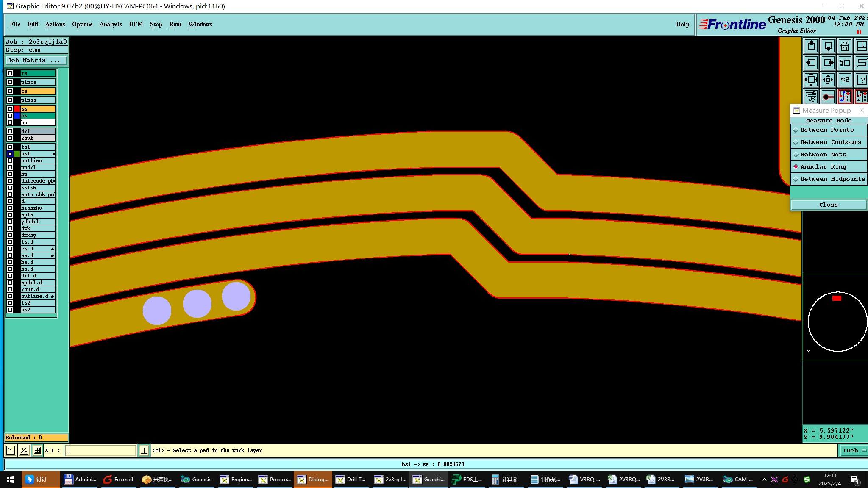Click the Home view icon

click(845, 46)
